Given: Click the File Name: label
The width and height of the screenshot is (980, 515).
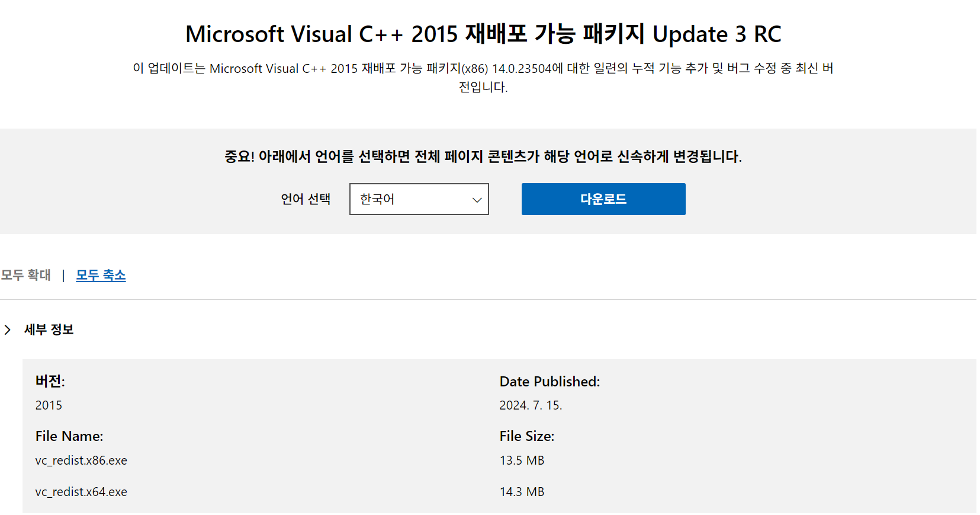Looking at the screenshot, I should coord(69,436).
